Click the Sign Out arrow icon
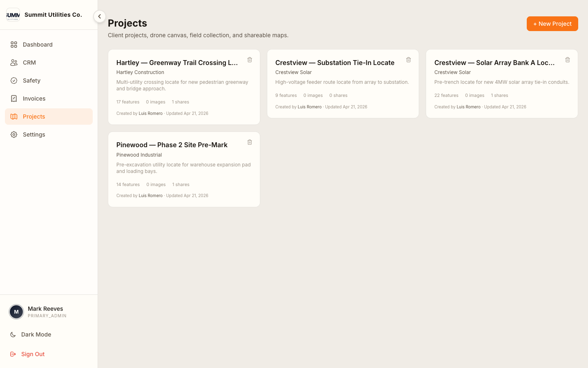Screen dimensions: 588x368 (x=13, y=354)
